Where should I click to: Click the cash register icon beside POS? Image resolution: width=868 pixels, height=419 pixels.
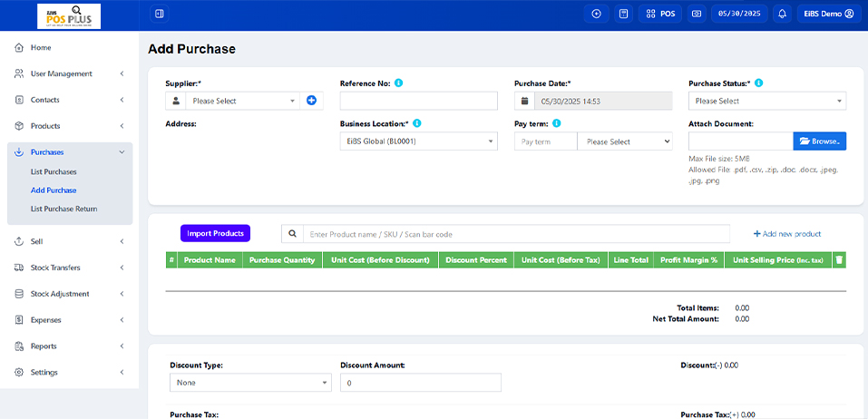point(697,14)
